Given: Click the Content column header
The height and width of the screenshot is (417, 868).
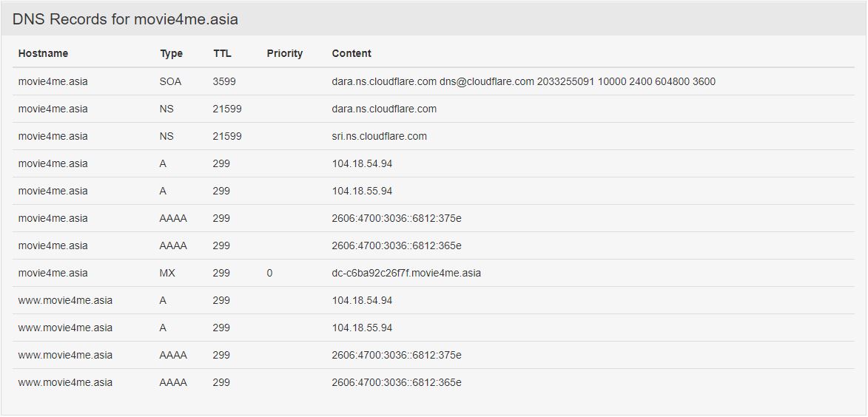Looking at the screenshot, I should (x=351, y=54).
